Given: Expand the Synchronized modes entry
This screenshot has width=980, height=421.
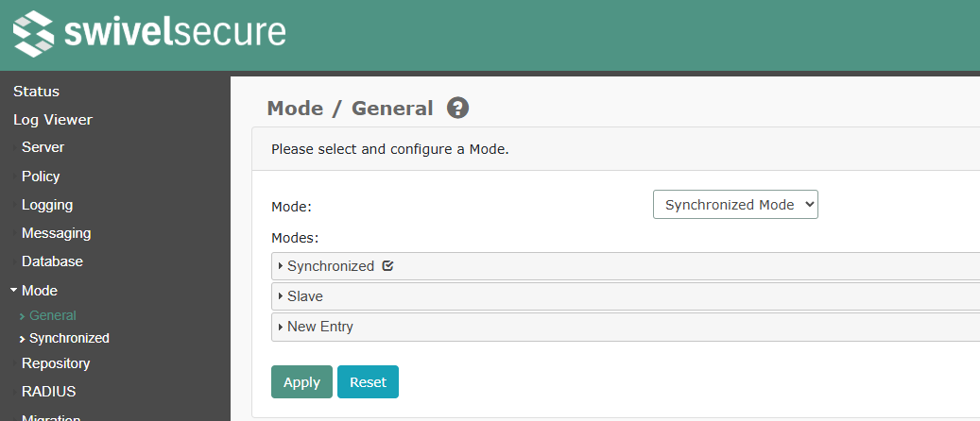Looking at the screenshot, I should (626, 266).
